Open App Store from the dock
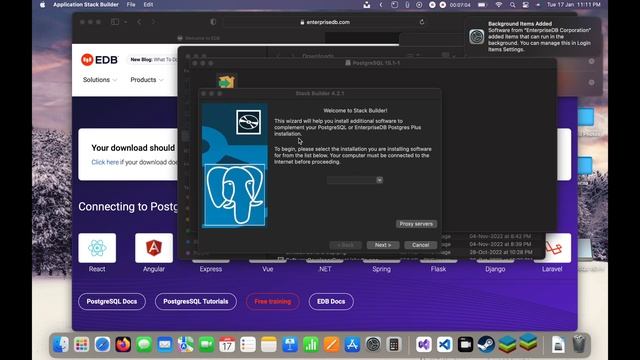Viewport: 640px width, 360px height. (x=352, y=345)
